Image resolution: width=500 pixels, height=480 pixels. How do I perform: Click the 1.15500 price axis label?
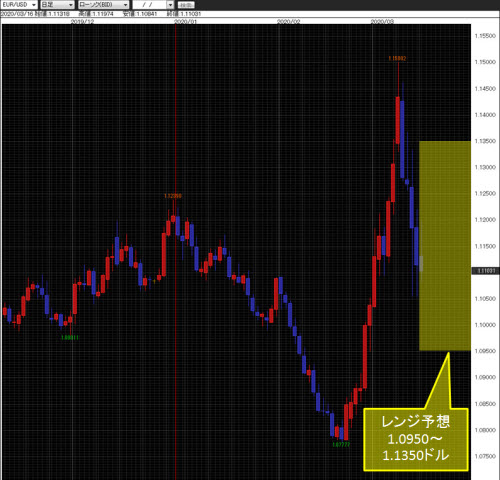tap(485, 36)
